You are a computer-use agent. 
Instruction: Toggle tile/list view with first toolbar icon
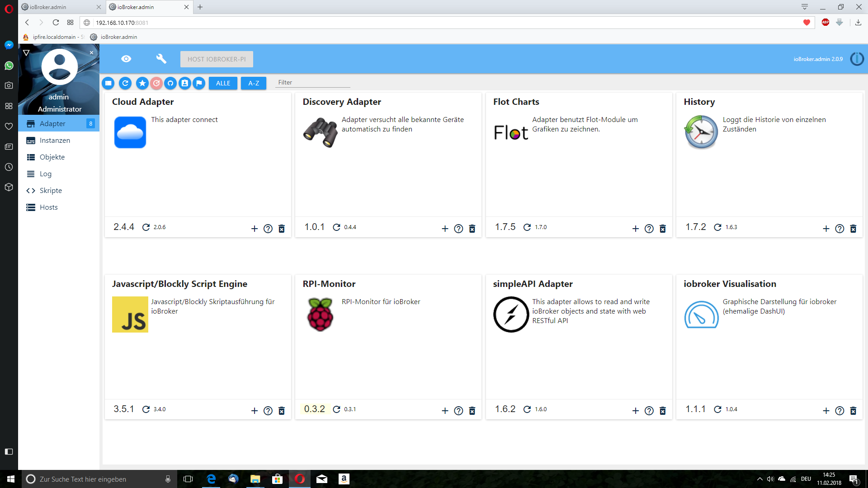(108, 83)
